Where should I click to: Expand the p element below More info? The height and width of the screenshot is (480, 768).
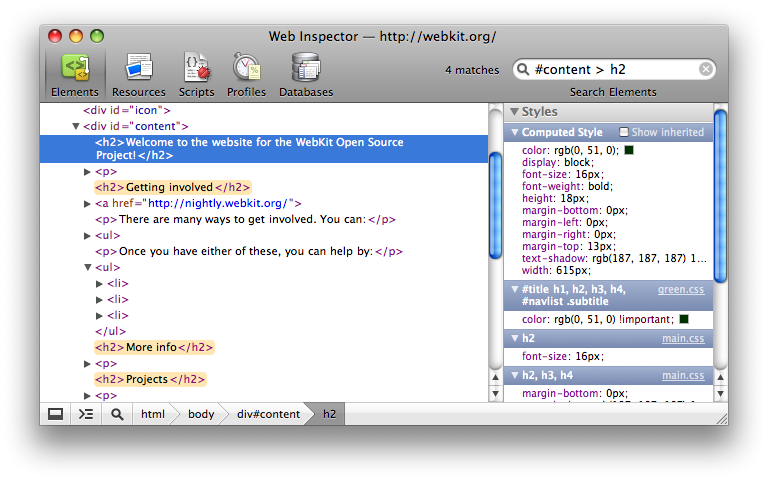point(87,364)
